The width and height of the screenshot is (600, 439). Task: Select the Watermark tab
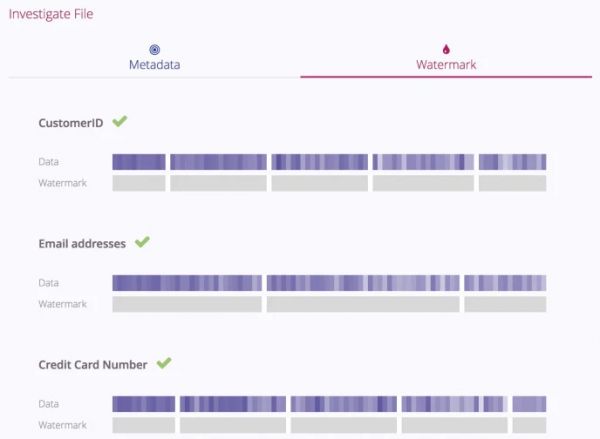click(x=446, y=64)
